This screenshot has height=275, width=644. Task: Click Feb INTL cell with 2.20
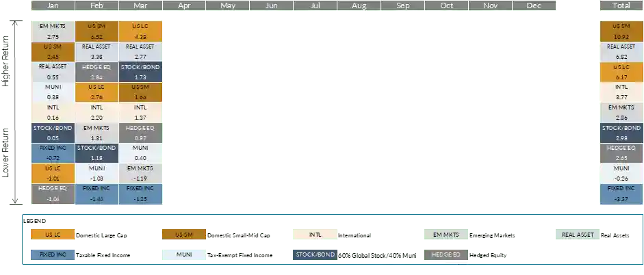(x=97, y=112)
